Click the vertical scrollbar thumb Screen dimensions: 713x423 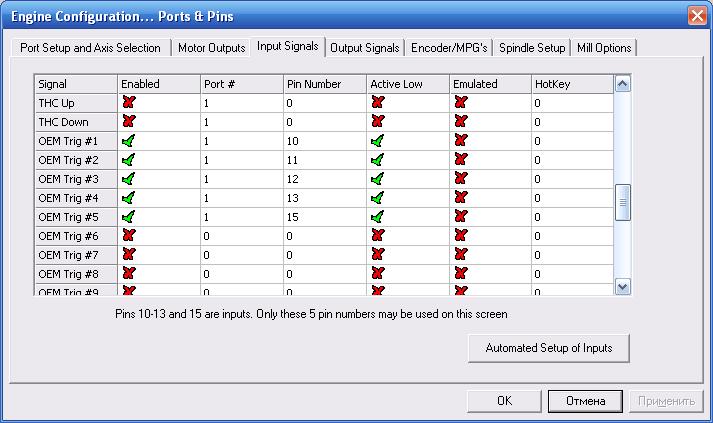tap(622, 202)
